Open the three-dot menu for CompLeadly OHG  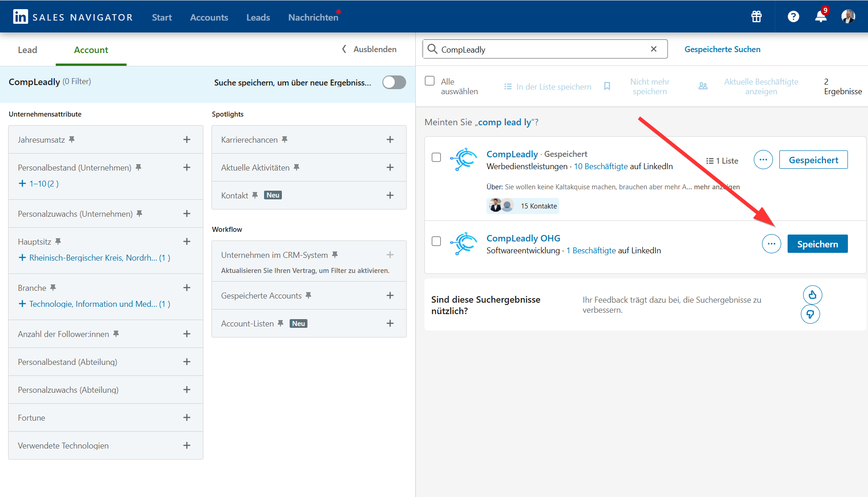point(772,244)
